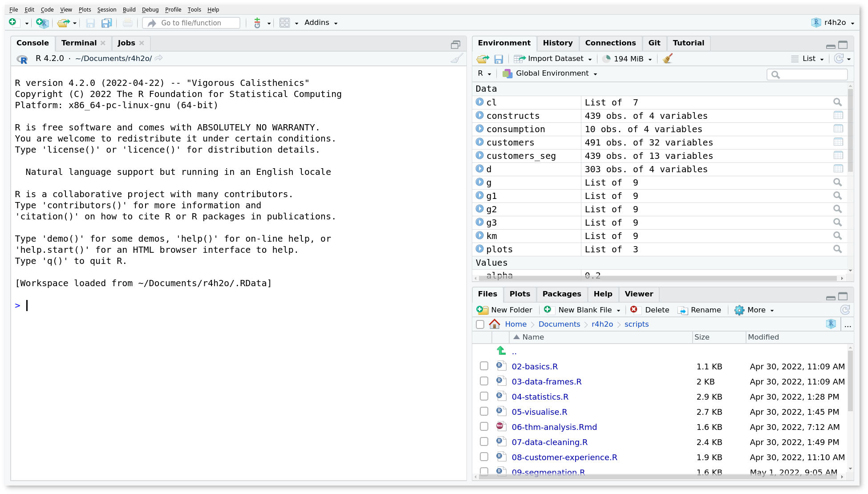Viewport: 868px width, 494px height.
Task: Open the R language selector dropdown
Action: click(x=484, y=73)
